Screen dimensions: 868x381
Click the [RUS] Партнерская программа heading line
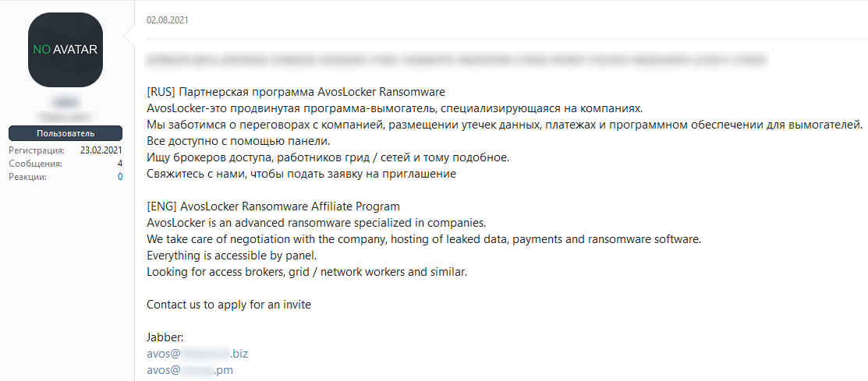click(296, 91)
